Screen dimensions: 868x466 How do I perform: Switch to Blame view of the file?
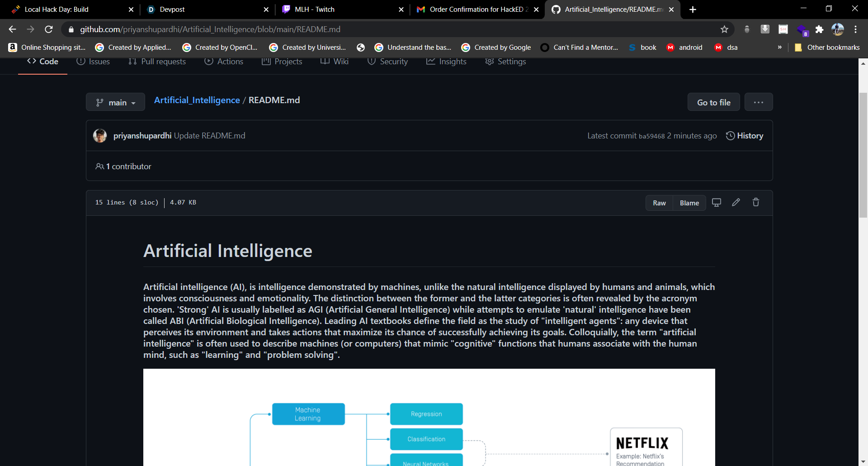point(689,203)
